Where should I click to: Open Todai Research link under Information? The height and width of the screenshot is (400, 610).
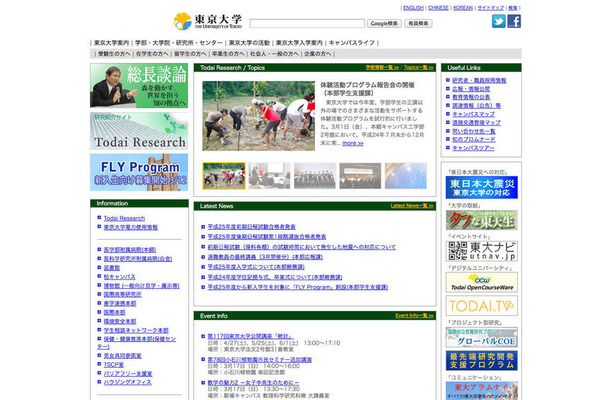[124, 218]
